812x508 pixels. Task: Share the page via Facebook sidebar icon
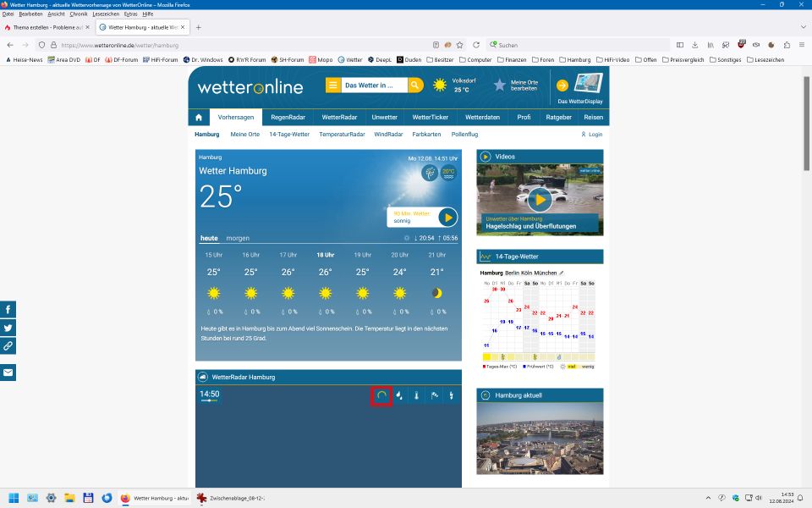click(x=8, y=310)
